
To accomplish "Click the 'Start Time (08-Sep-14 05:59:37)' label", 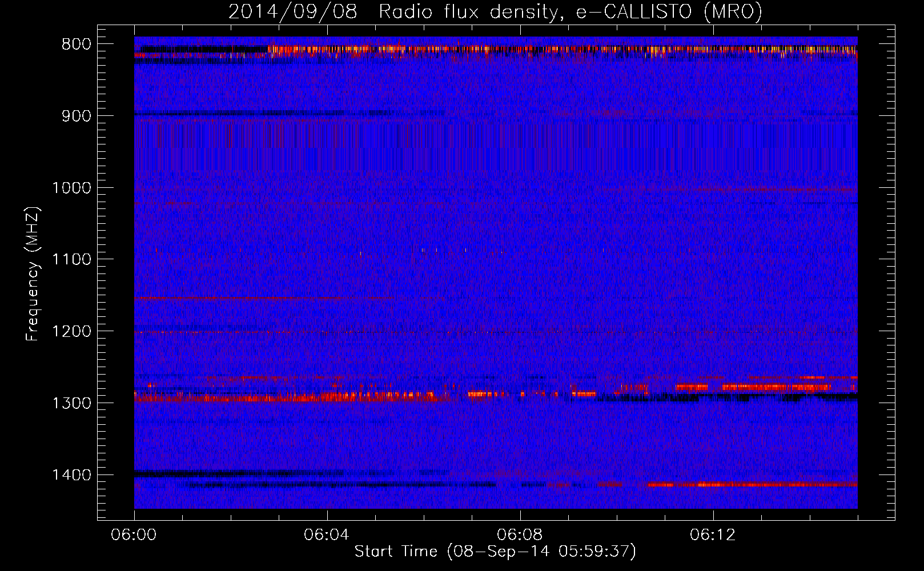I will tap(495, 552).
